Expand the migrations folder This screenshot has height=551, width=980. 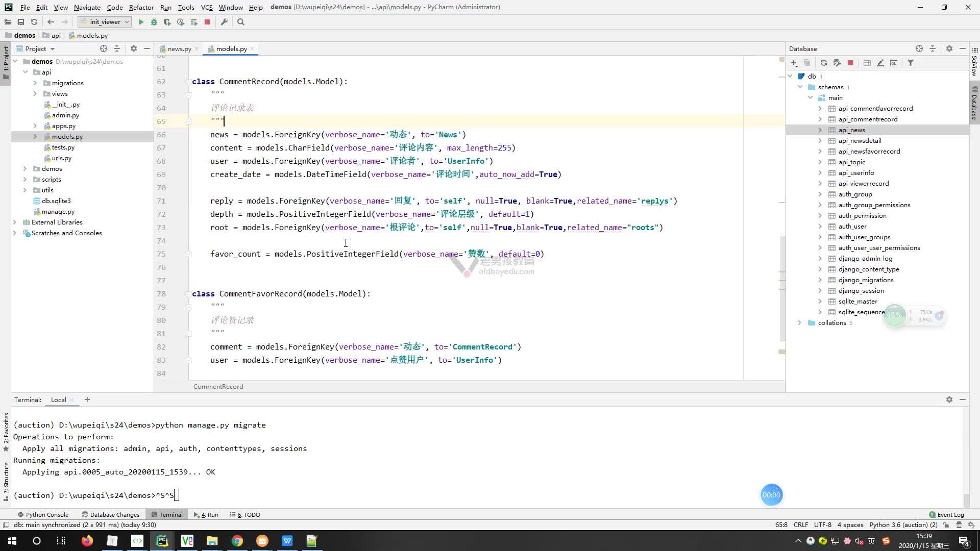[x=35, y=83]
